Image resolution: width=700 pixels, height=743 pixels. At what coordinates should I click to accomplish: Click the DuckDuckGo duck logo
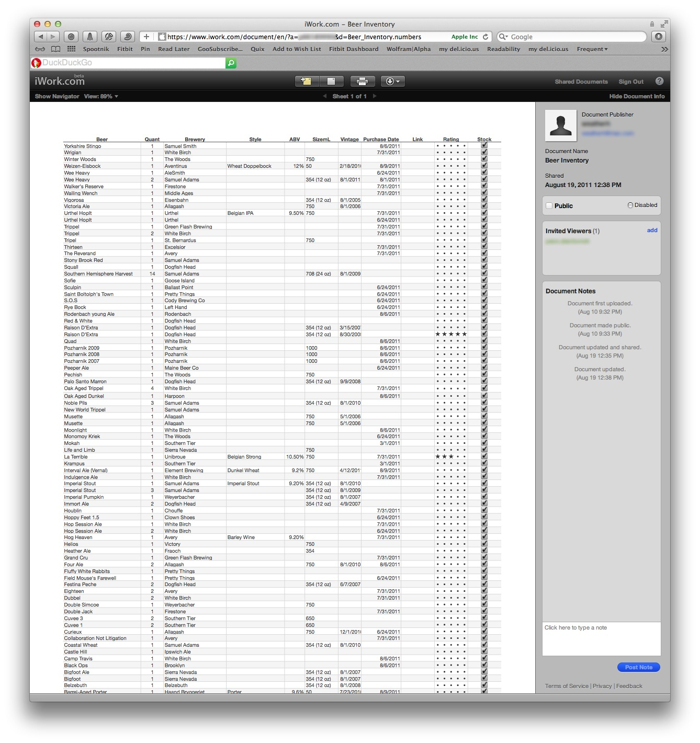tap(36, 63)
